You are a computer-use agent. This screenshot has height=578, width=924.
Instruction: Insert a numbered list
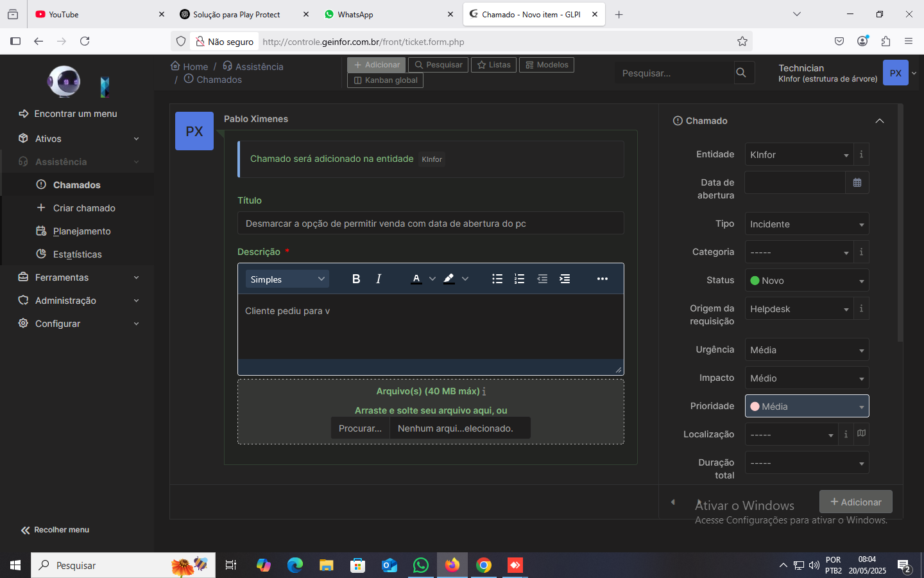[x=520, y=279]
